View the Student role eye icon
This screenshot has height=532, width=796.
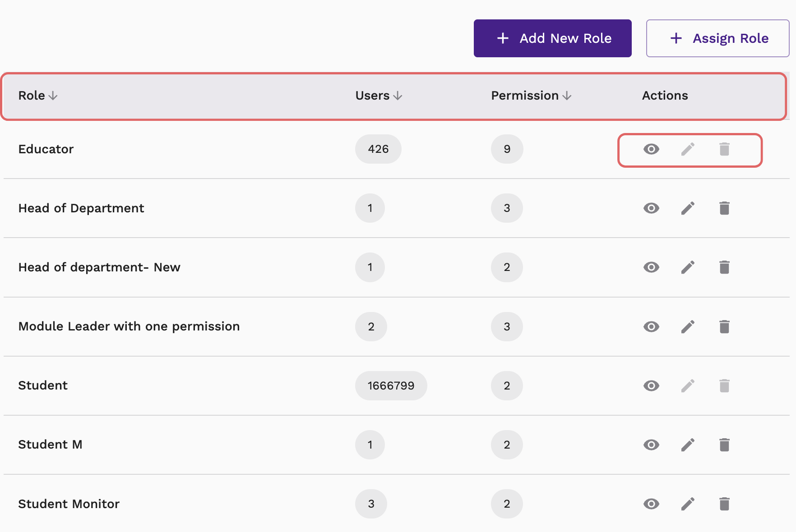pos(651,385)
